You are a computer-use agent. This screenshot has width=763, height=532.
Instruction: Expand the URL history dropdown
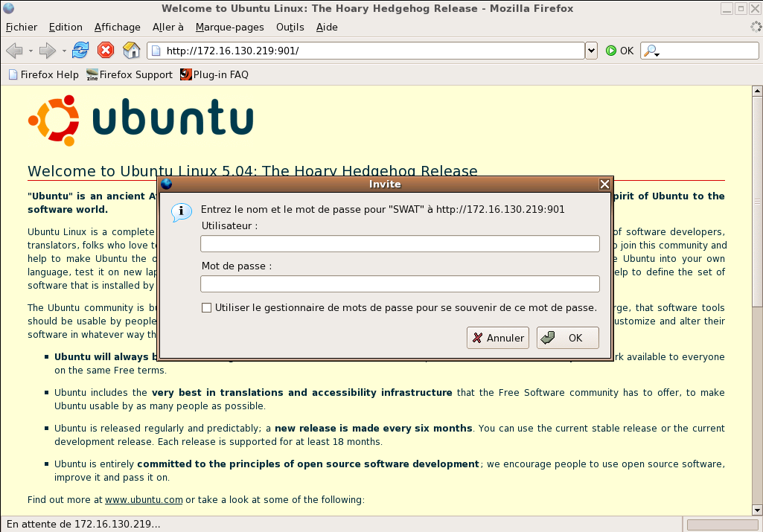(x=591, y=51)
